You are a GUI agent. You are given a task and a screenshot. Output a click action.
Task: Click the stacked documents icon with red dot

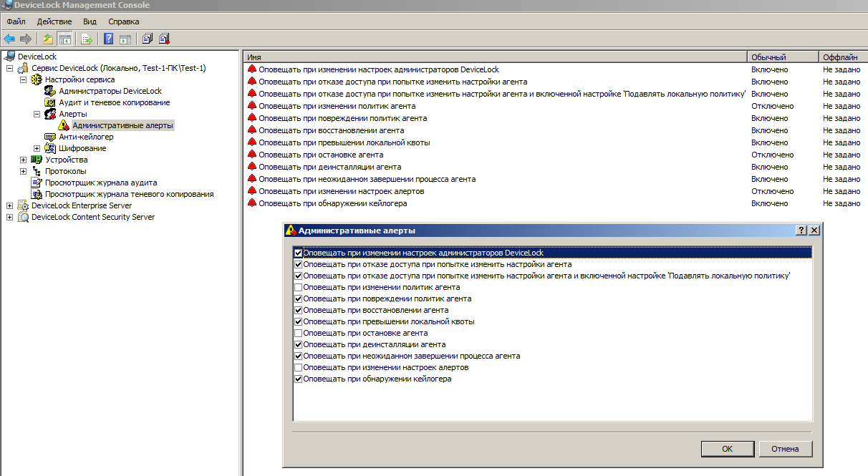164,39
